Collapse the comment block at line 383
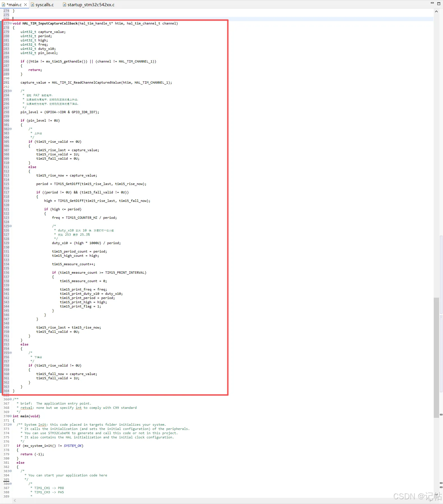This screenshot has width=443, height=504. (11, 471)
